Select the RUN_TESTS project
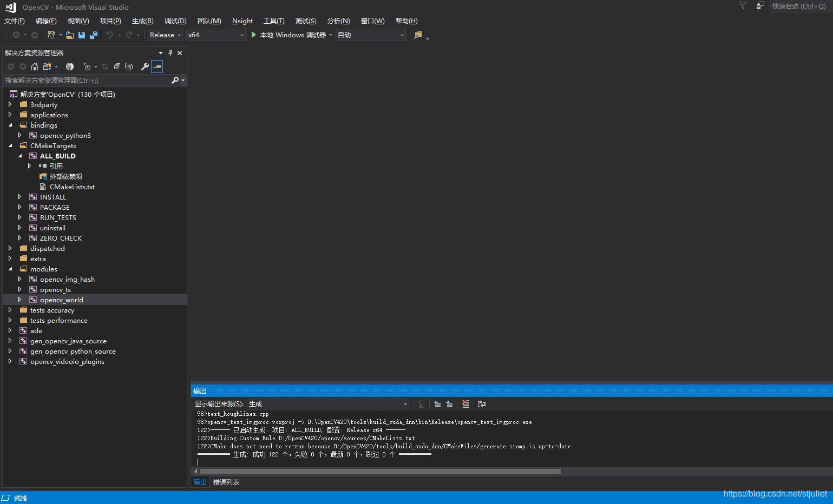Viewport: 833px width, 504px height. 58,217
